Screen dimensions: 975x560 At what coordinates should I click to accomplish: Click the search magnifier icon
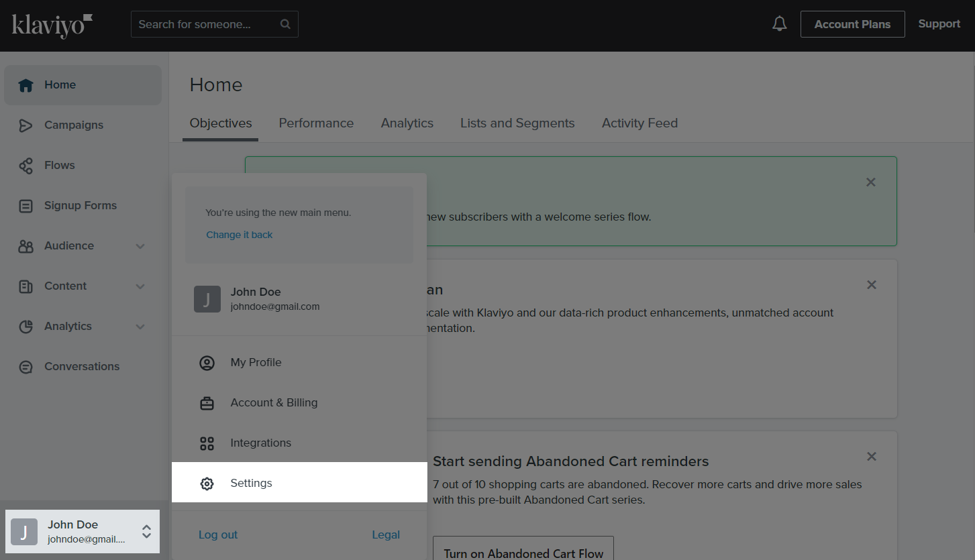pos(285,24)
